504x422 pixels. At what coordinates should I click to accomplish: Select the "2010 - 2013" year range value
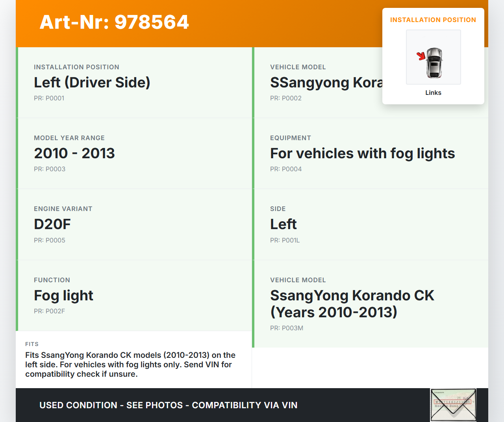pyautogui.click(x=74, y=153)
